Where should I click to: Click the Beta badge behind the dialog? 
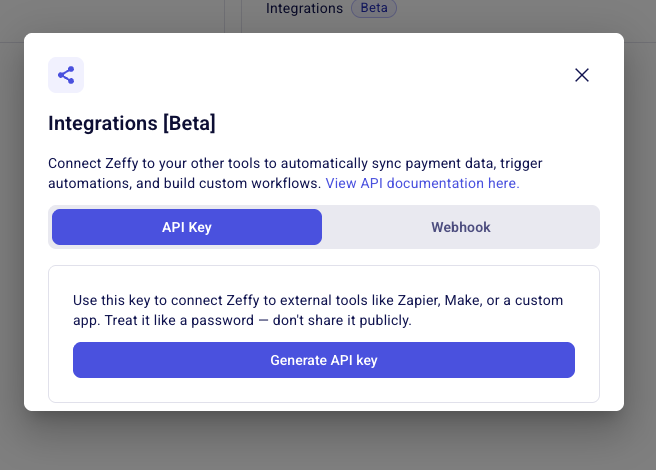(374, 9)
